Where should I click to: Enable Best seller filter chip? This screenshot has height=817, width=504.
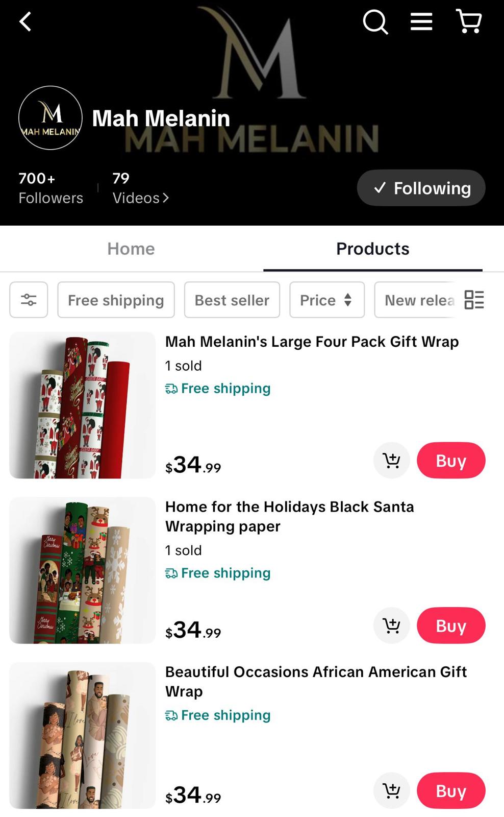point(232,300)
